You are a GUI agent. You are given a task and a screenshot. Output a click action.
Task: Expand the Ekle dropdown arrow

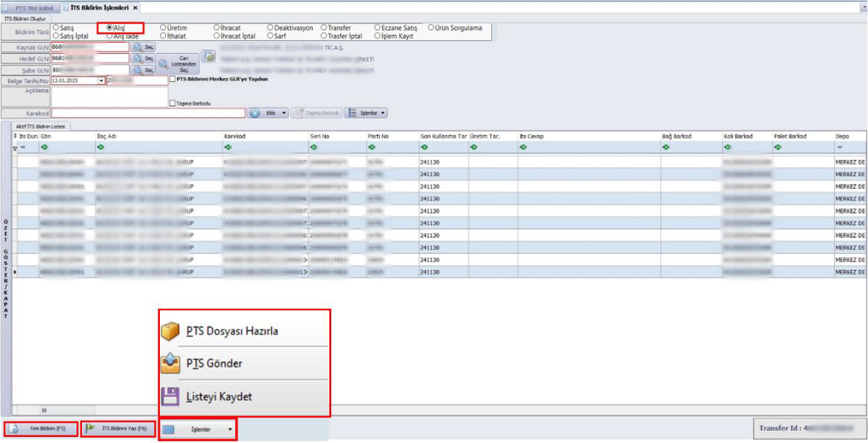click(x=285, y=113)
